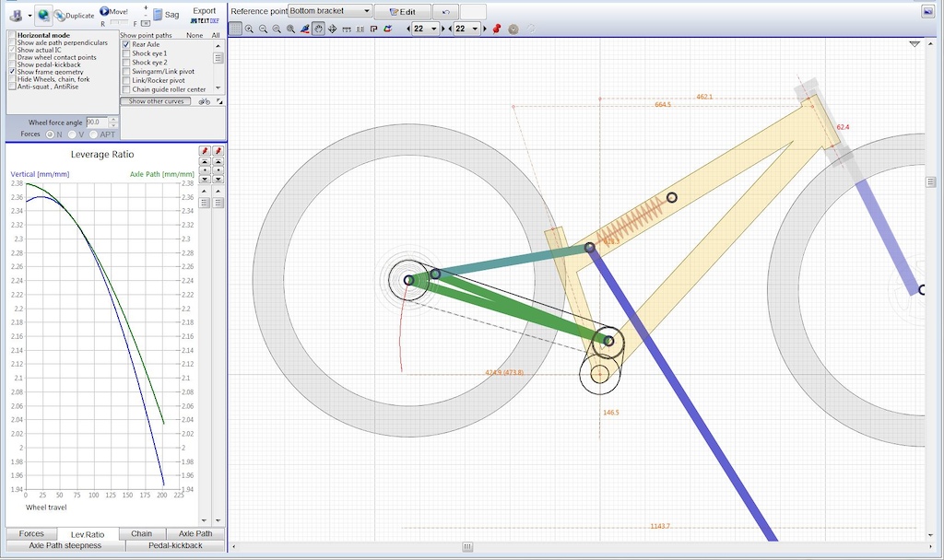
Task: Click the zoom in magnifier icon
Action: click(x=249, y=29)
